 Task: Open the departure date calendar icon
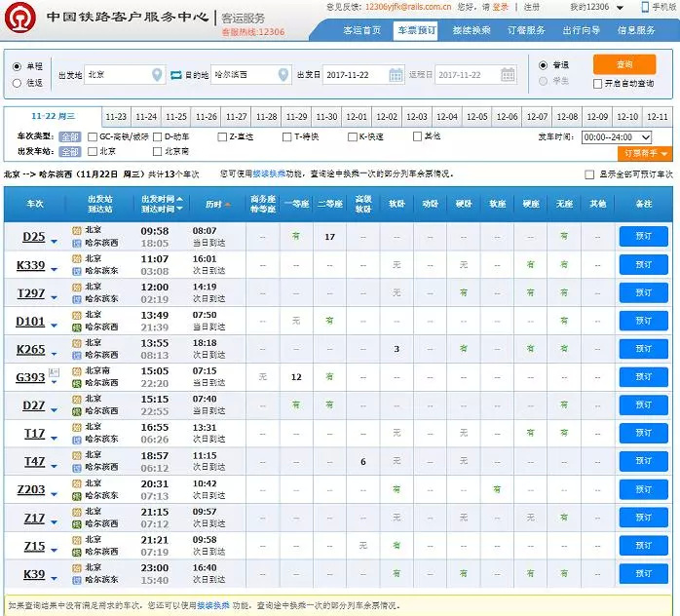pyautogui.click(x=396, y=74)
